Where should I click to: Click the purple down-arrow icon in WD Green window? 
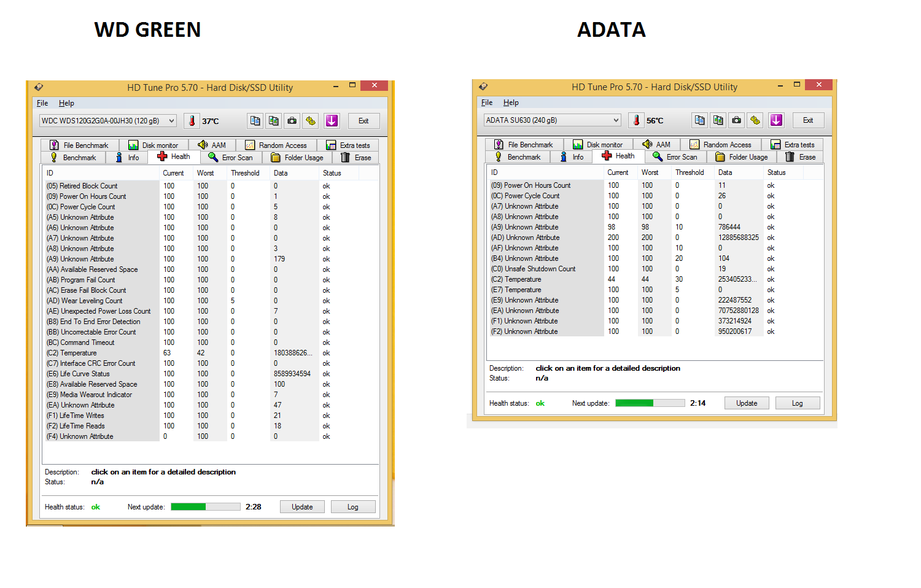(x=332, y=121)
